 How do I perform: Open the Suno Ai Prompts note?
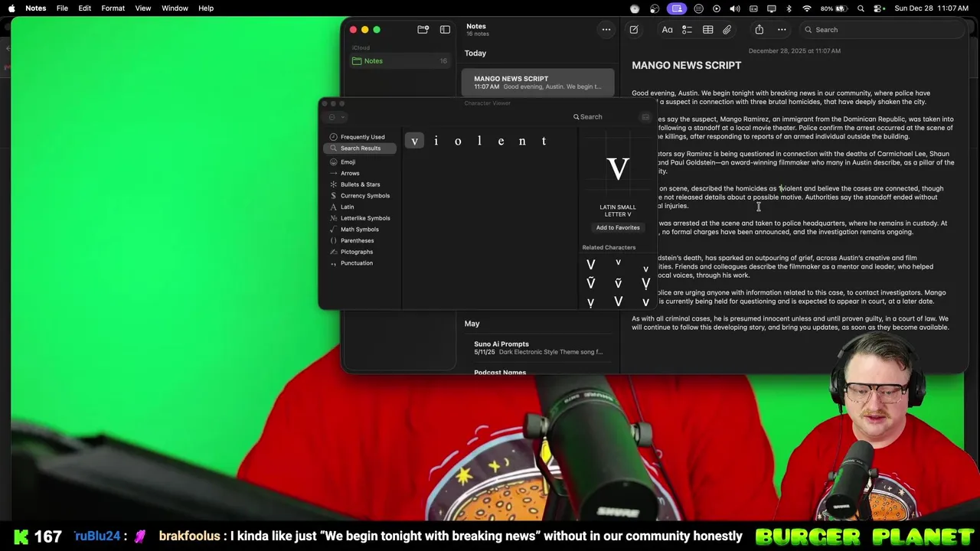[x=537, y=347]
